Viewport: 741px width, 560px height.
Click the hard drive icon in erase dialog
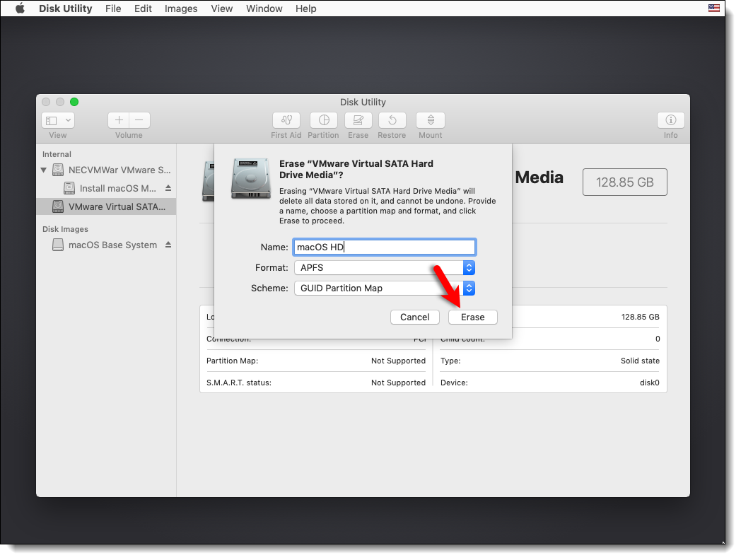pos(251,179)
